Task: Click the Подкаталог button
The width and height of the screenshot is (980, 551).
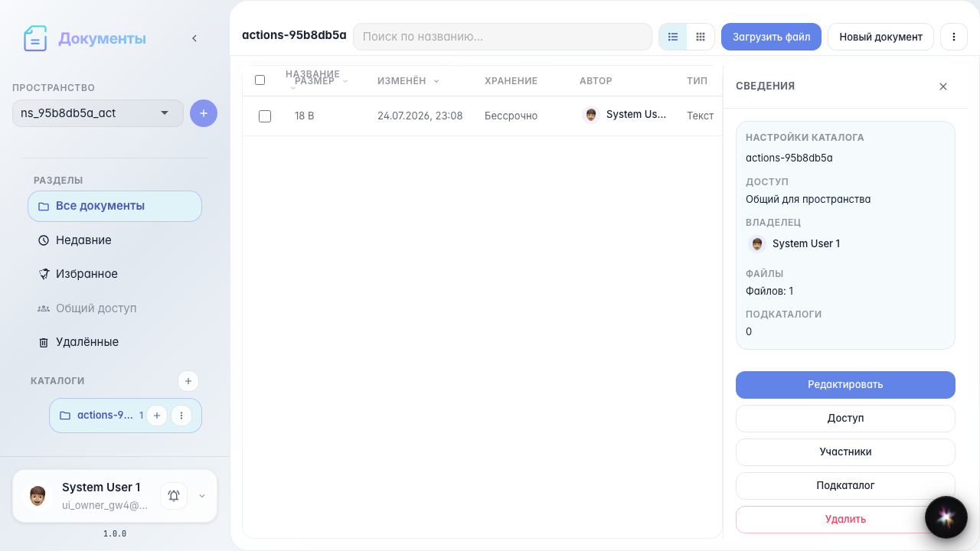Action: click(x=845, y=486)
